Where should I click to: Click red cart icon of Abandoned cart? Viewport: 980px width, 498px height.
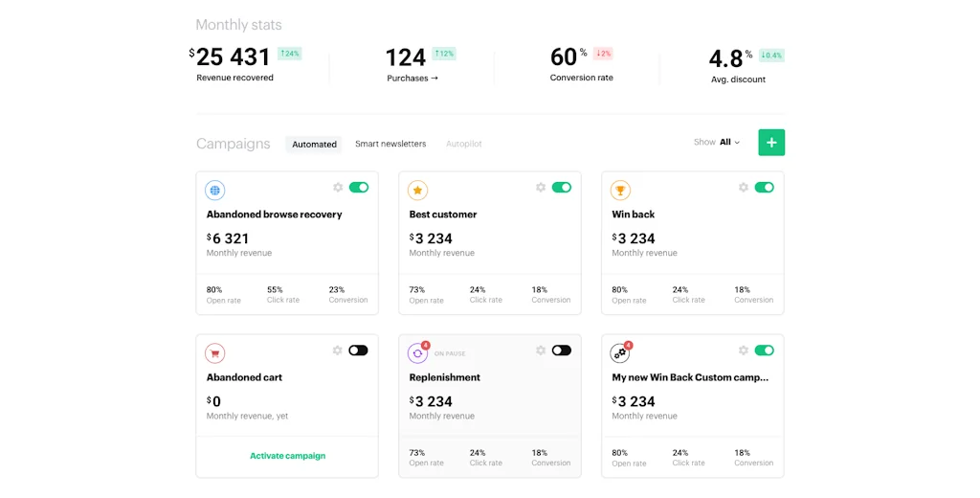coord(215,353)
